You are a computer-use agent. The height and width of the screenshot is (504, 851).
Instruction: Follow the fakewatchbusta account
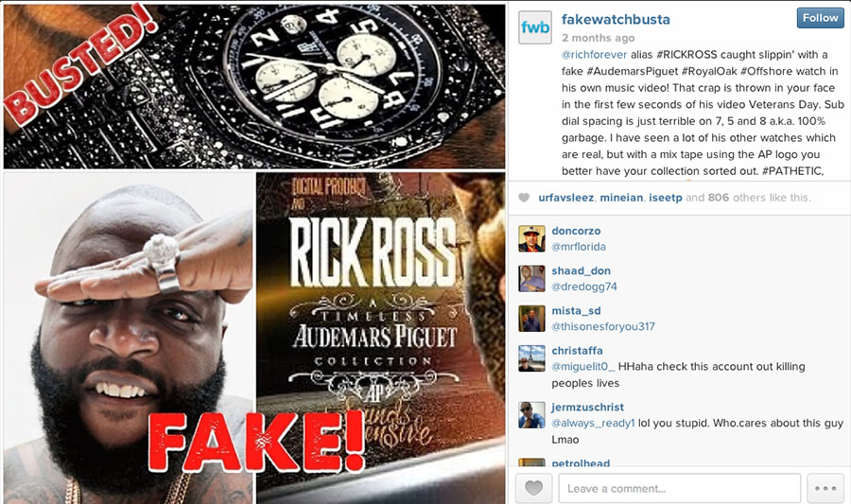coord(820,18)
